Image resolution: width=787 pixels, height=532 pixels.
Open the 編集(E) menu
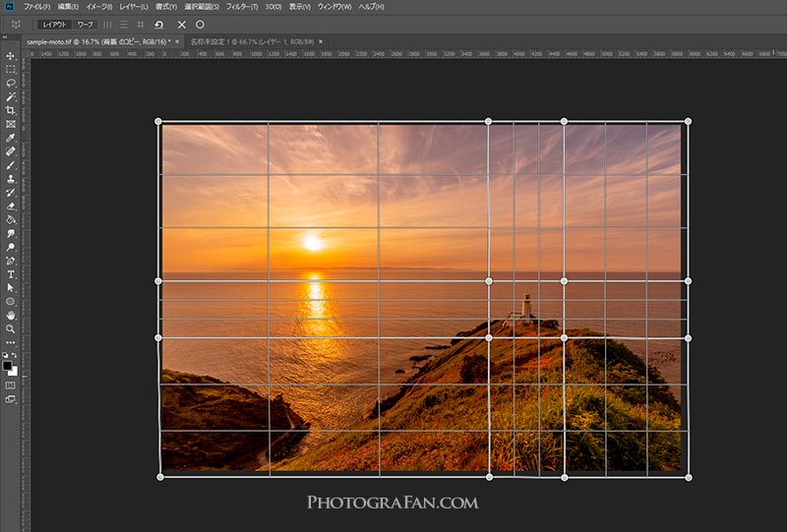pos(68,7)
